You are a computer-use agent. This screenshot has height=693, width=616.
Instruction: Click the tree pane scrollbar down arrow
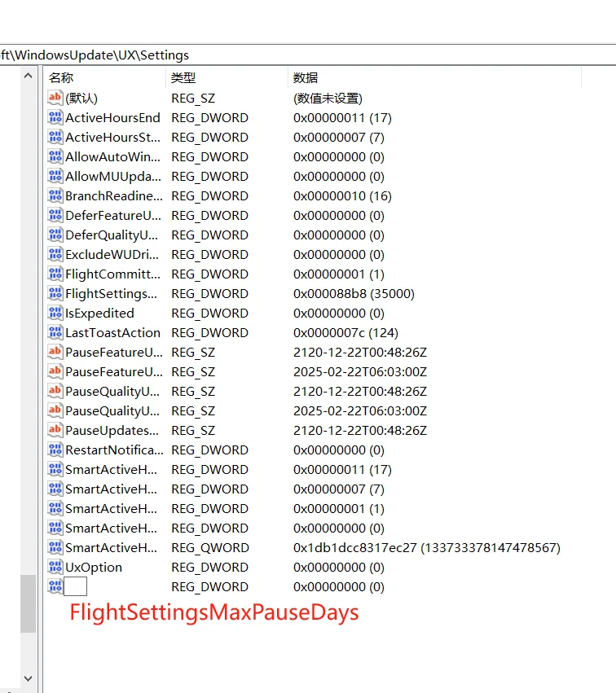28,678
